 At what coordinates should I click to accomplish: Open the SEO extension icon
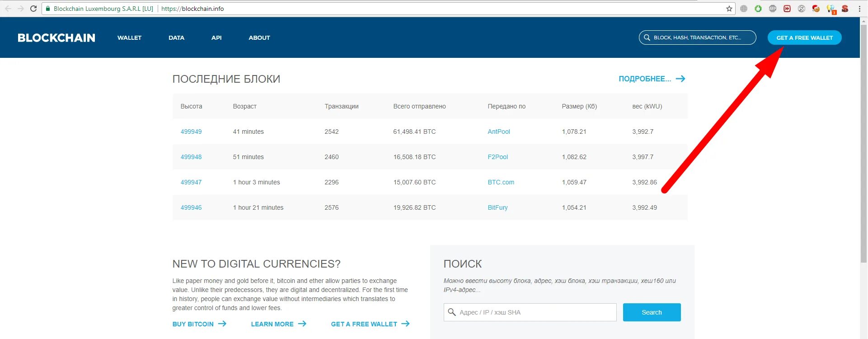point(845,9)
